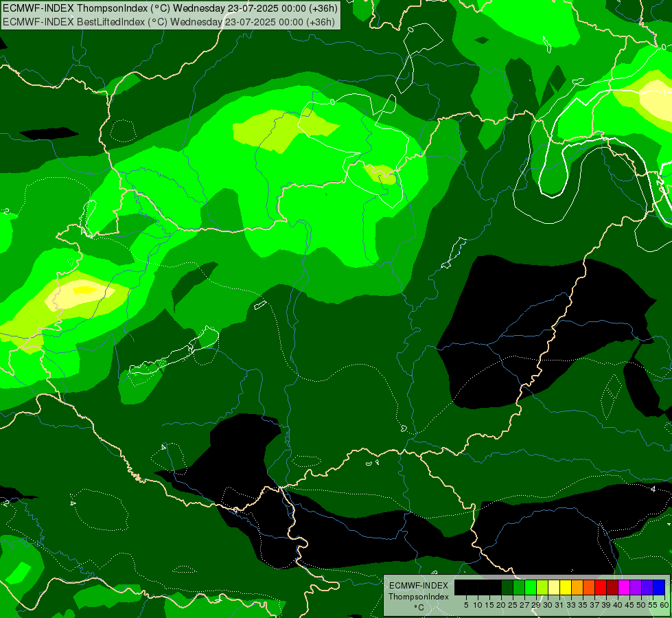
Task: Click the bright green 27–29 legend swatch
Action: [x=531, y=587]
